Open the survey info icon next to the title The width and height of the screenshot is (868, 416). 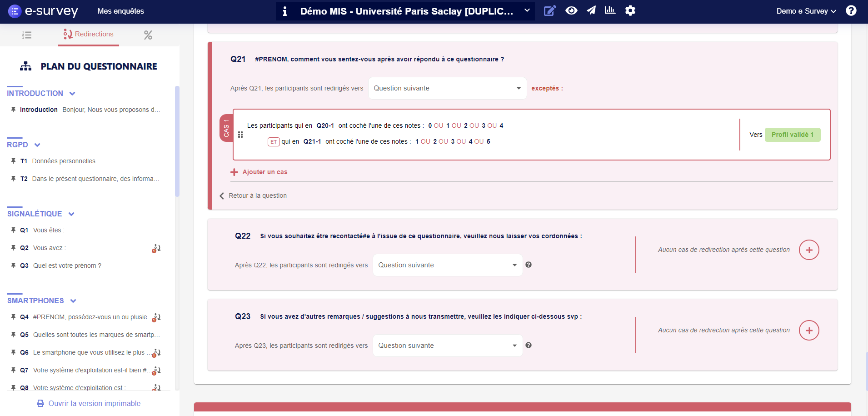285,11
